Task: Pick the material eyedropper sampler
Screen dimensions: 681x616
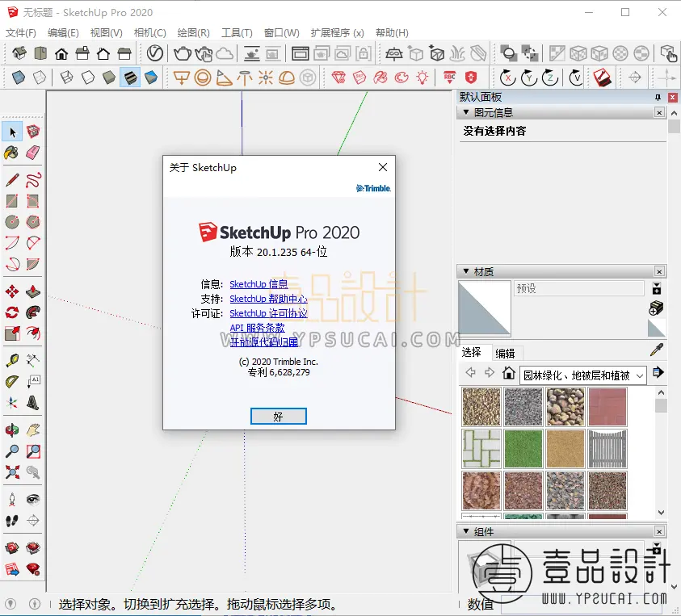Action: 657,350
